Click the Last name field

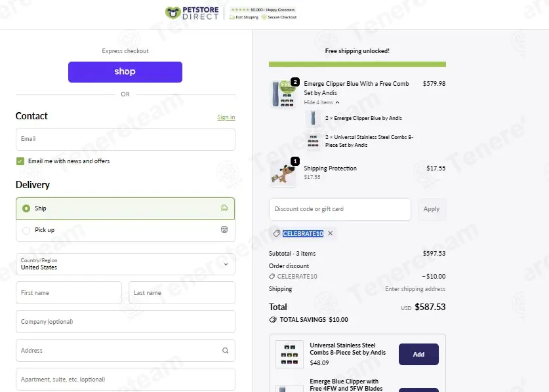pos(182,292)
